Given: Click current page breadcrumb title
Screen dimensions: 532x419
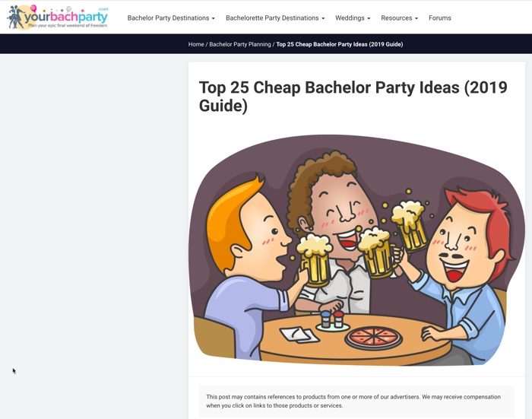Looking at the screenshot, I should pos(339,44).
